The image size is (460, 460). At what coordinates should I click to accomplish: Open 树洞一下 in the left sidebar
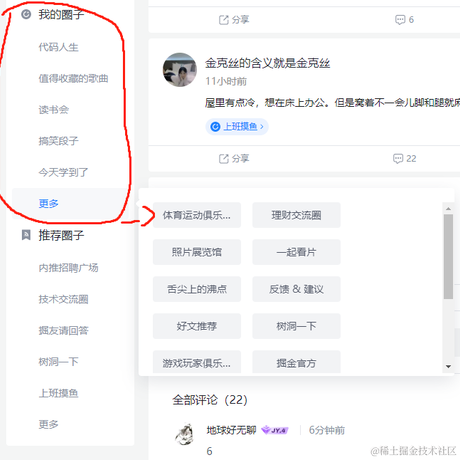click(59, 362)
